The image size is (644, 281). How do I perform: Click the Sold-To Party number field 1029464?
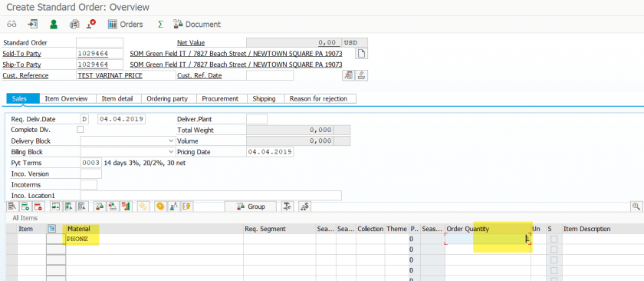pos(100,54)
